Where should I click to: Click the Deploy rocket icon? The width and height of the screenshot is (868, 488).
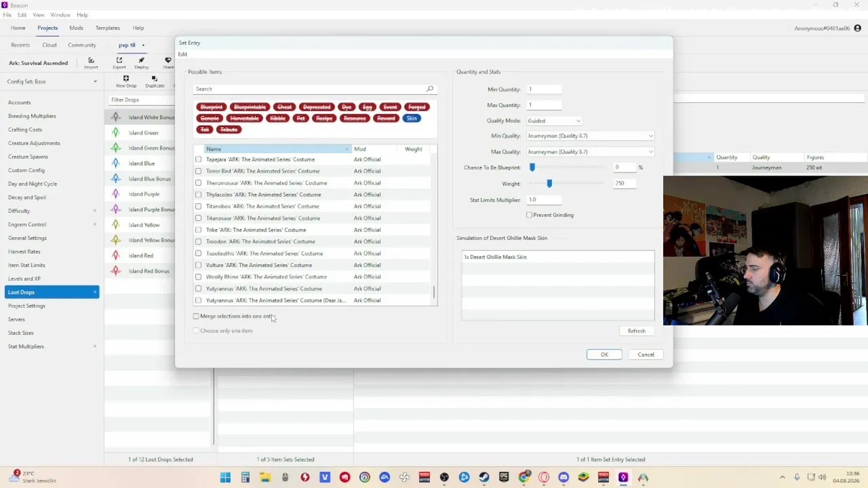click(x=142, y=60)
